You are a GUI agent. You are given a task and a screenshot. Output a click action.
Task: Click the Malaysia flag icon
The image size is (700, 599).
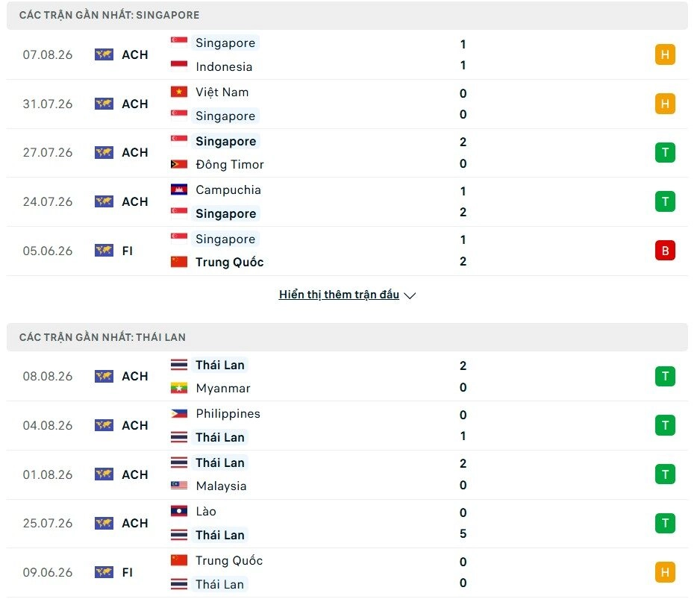179,486
